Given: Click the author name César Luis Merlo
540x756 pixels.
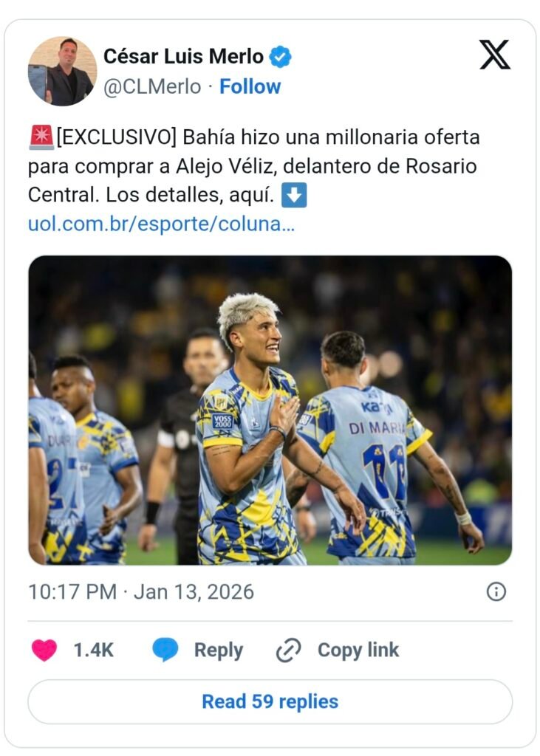Looking at the screenshot, I should [x=183, y=56].
